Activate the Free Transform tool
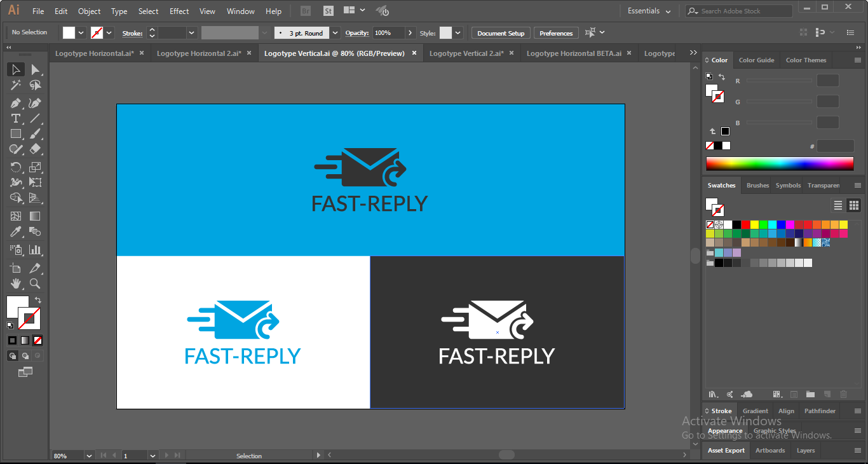 (x=36, y=182)
